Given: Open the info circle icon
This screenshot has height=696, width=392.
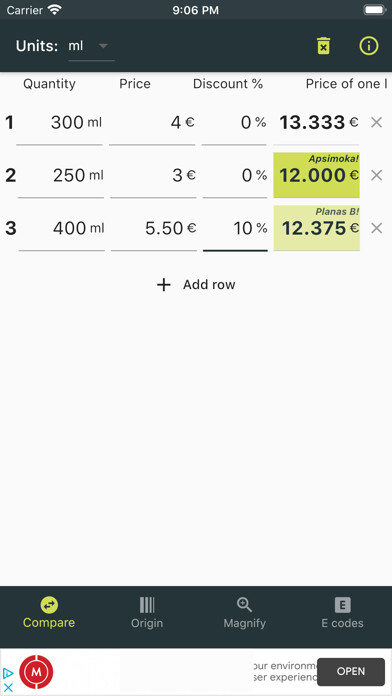Looking at the screenshot, I should 368,46.
